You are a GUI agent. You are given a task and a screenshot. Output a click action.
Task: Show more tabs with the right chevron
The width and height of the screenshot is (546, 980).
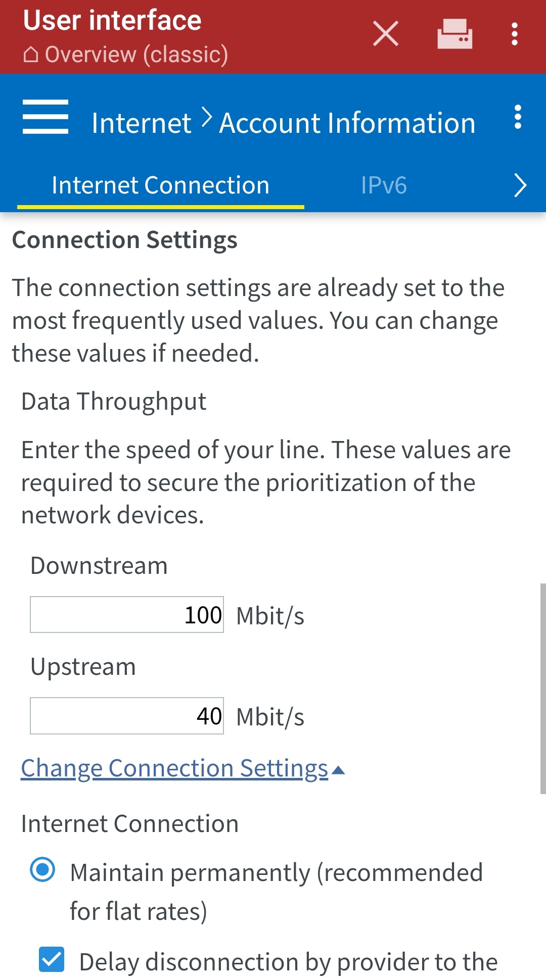tap(520, 185)
